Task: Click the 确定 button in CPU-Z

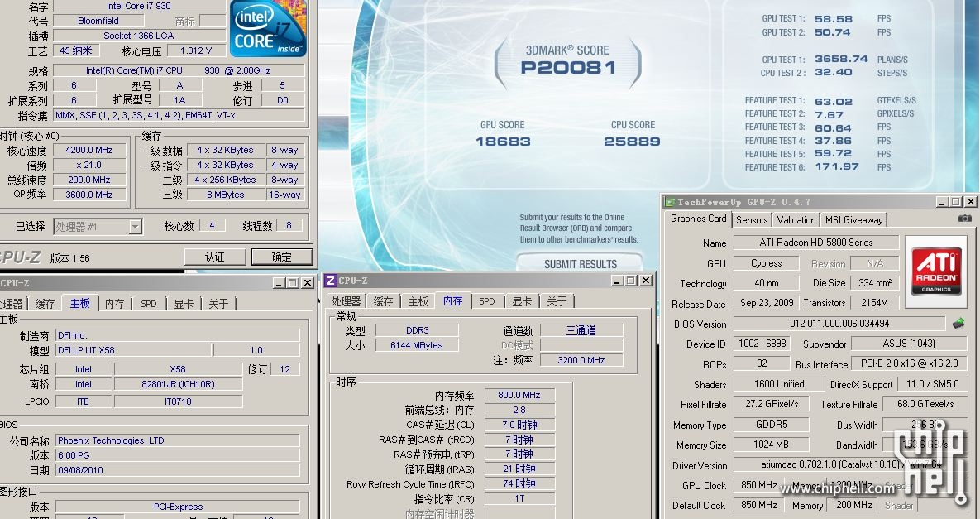Action: [x=282, y=257]
